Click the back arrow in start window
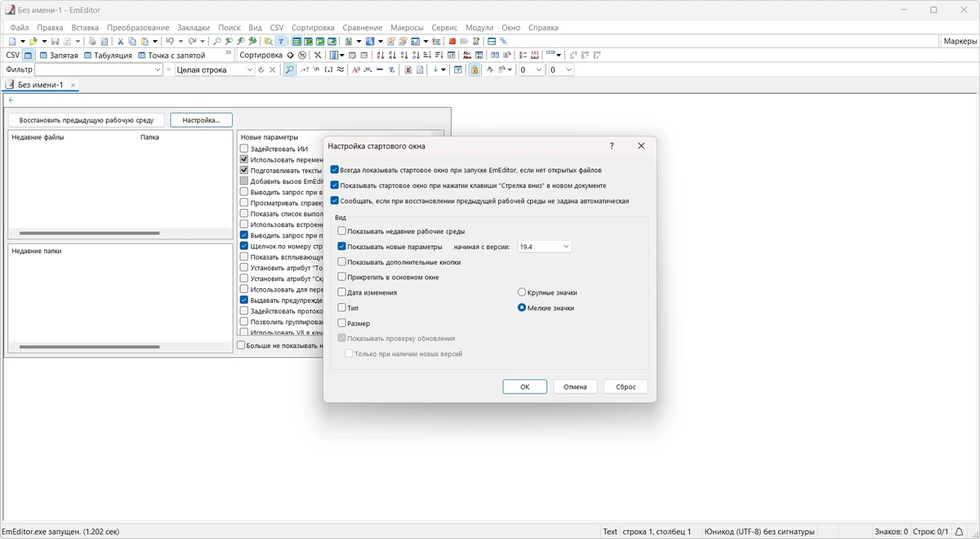The image size is (980, 539). coord(11,100)
